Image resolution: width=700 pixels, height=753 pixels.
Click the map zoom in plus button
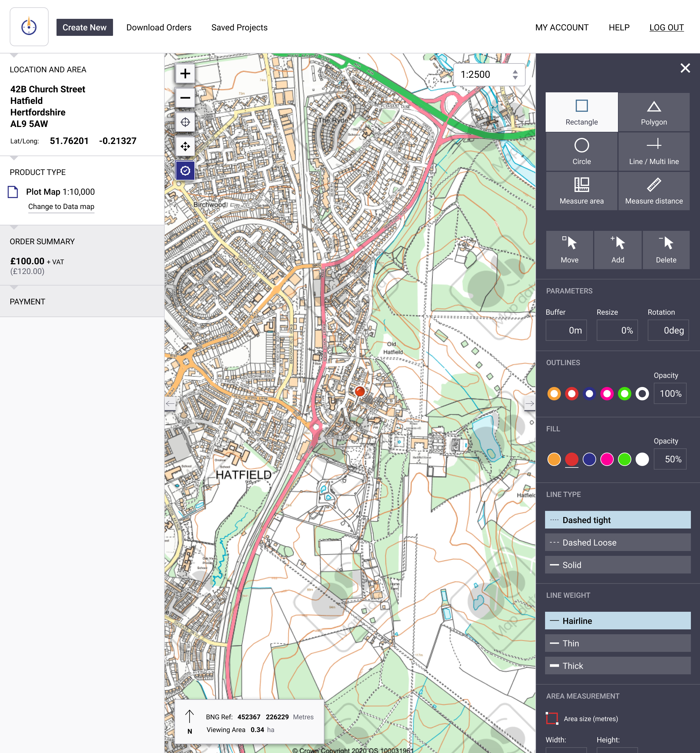(185, 74)
